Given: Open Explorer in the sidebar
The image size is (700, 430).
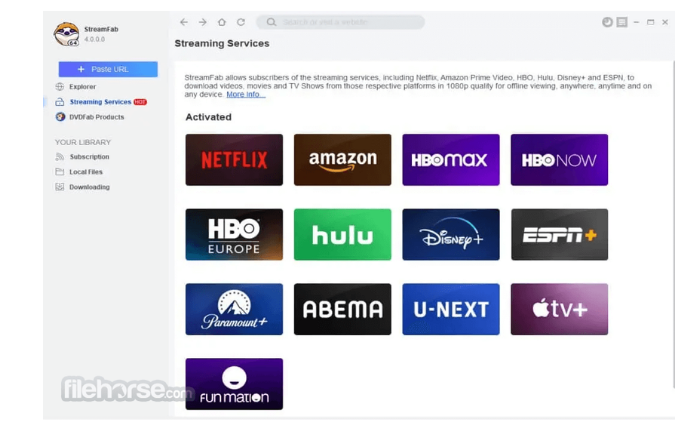Looking at the screenshot, I should (x=82, y=87).
